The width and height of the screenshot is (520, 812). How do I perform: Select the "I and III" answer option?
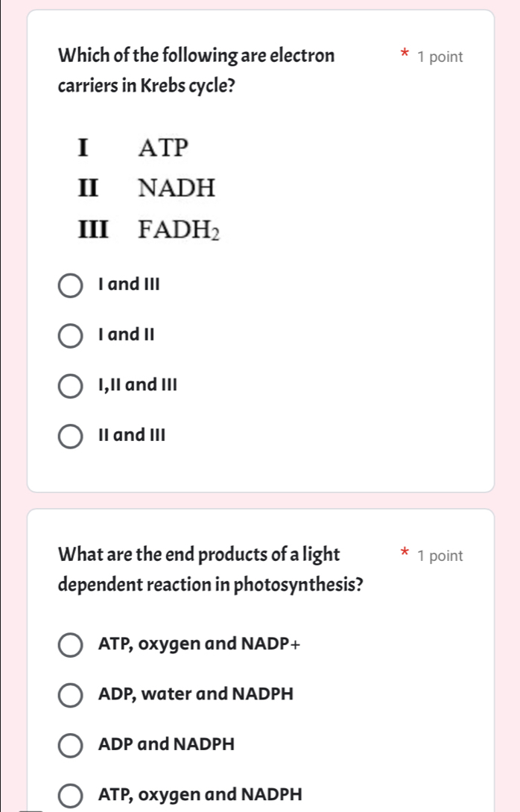[125, 284]
